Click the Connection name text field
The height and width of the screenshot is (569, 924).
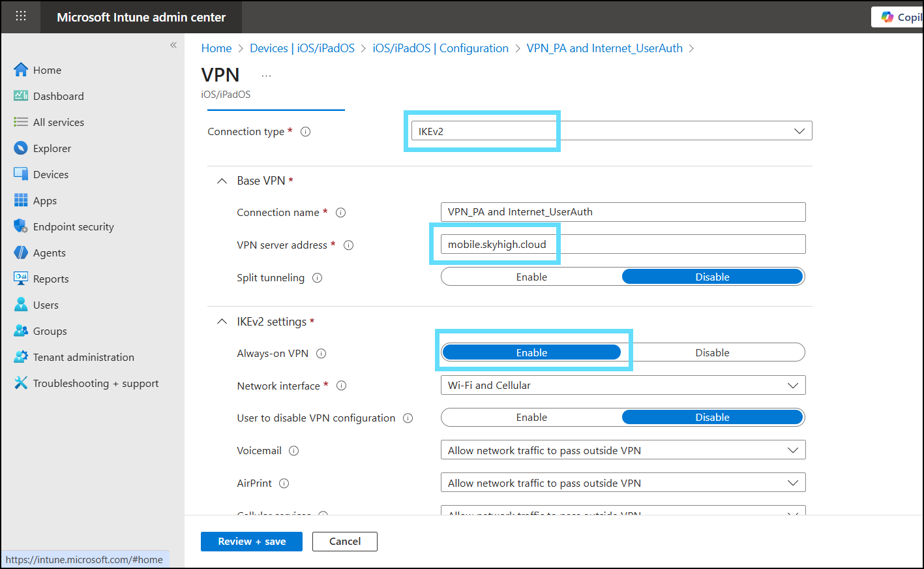pyautogui.click(x=623, y=212)
